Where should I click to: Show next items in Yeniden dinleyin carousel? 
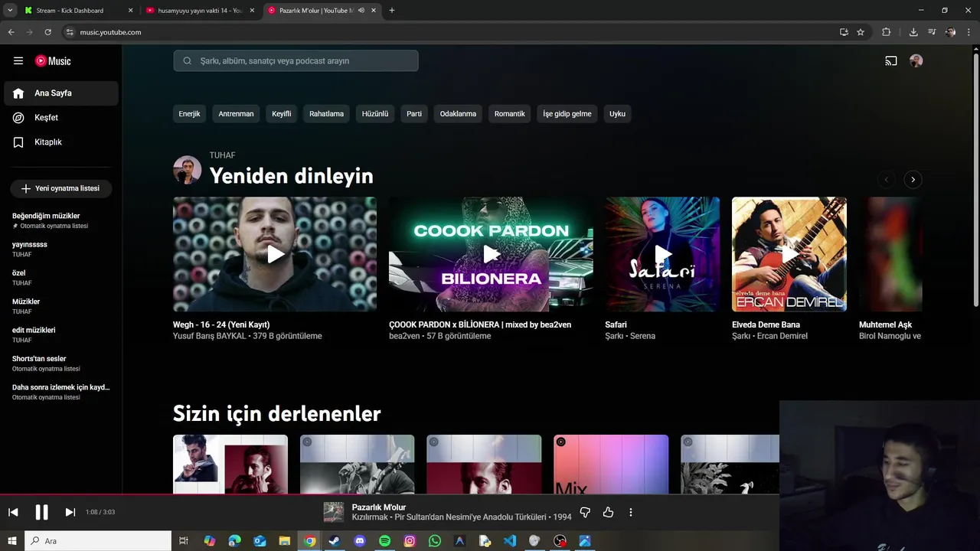click(913, 180)
